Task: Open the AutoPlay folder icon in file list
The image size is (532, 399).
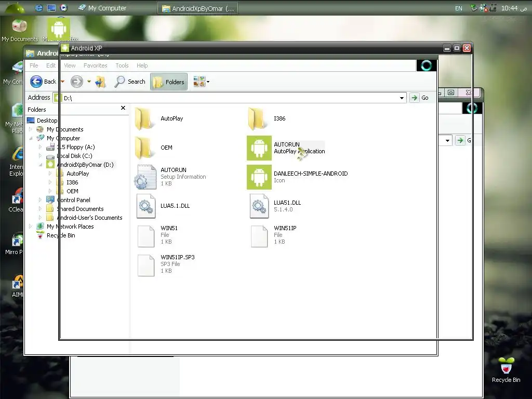Action: [x=145, y=118]
